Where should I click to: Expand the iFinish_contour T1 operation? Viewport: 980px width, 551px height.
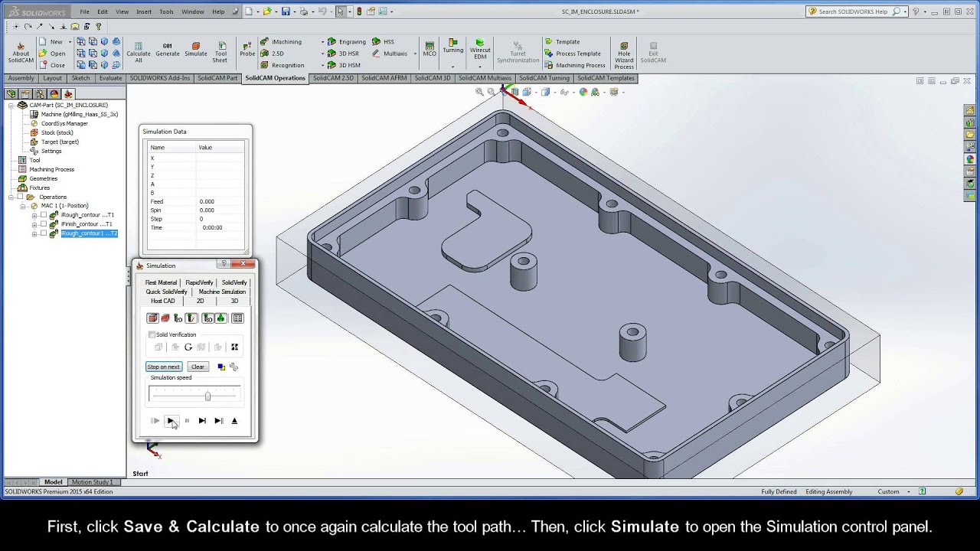pos(34,224)
